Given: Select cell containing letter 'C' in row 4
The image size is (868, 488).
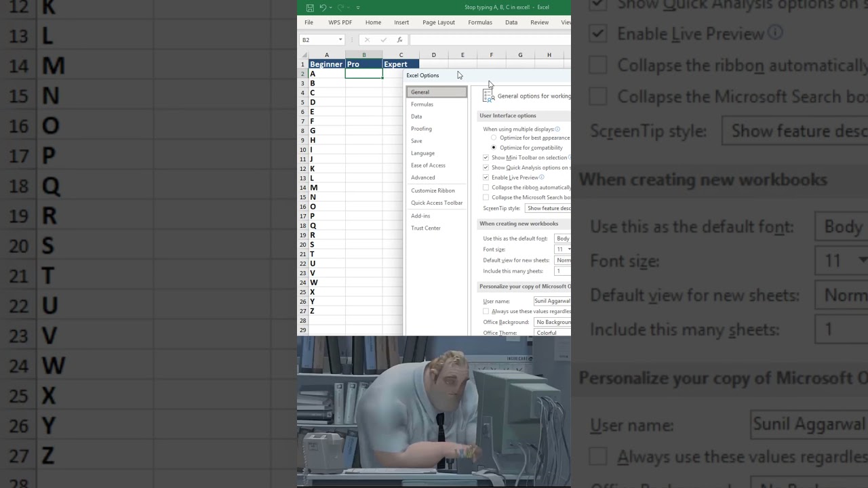Looking at the screenshot, I should [327, 93].
